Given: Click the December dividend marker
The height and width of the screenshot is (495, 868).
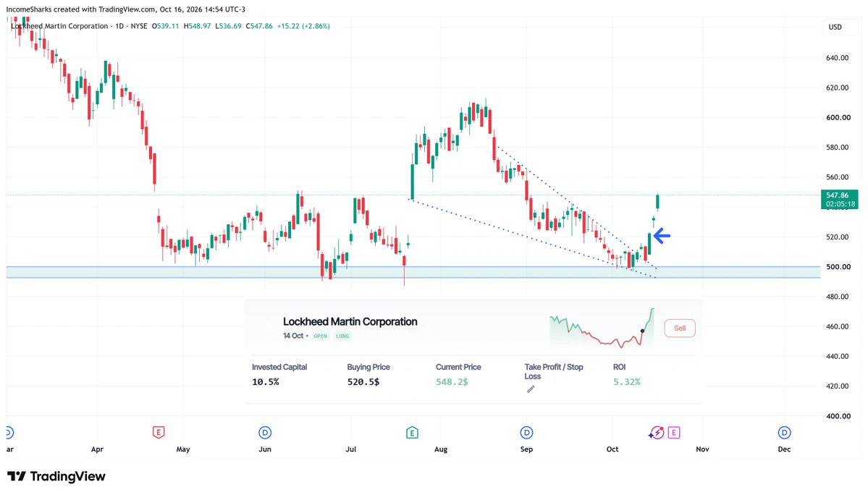Looking at the screenshot, I should [785, 433].
